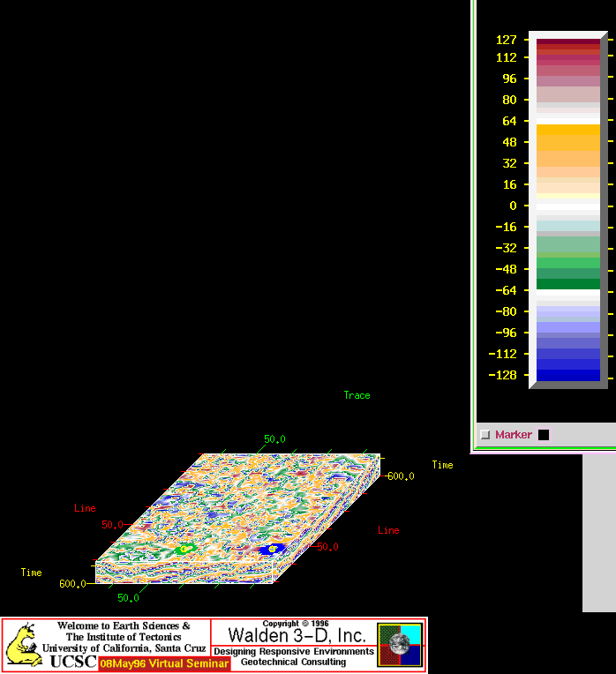Click the dark blue band at -128 on colorbar
This screenshot has width=616, height=674.
point(567,375)
